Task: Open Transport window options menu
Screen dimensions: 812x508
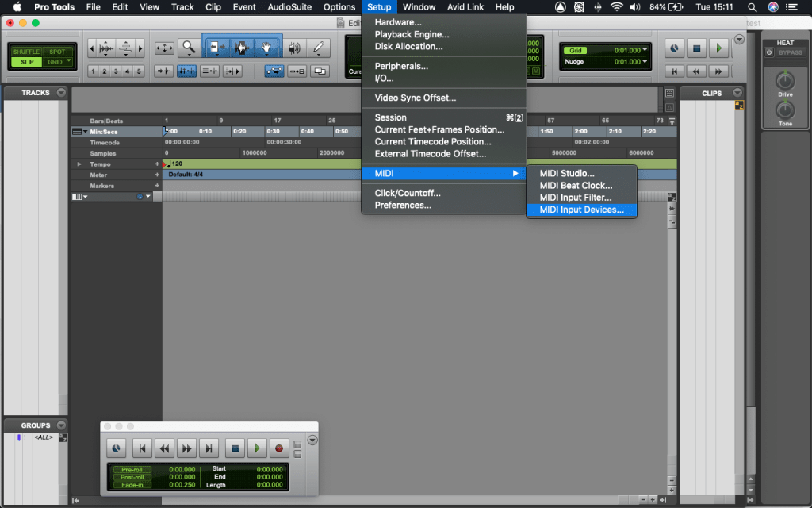Action: point(312,440)
